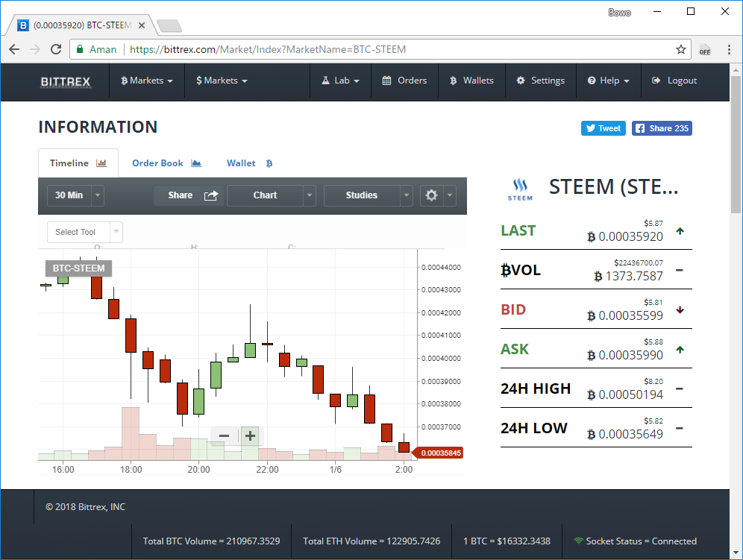Switch to the Wallet tab
Viewport: 743px width, 560px height.
[249, 163]
